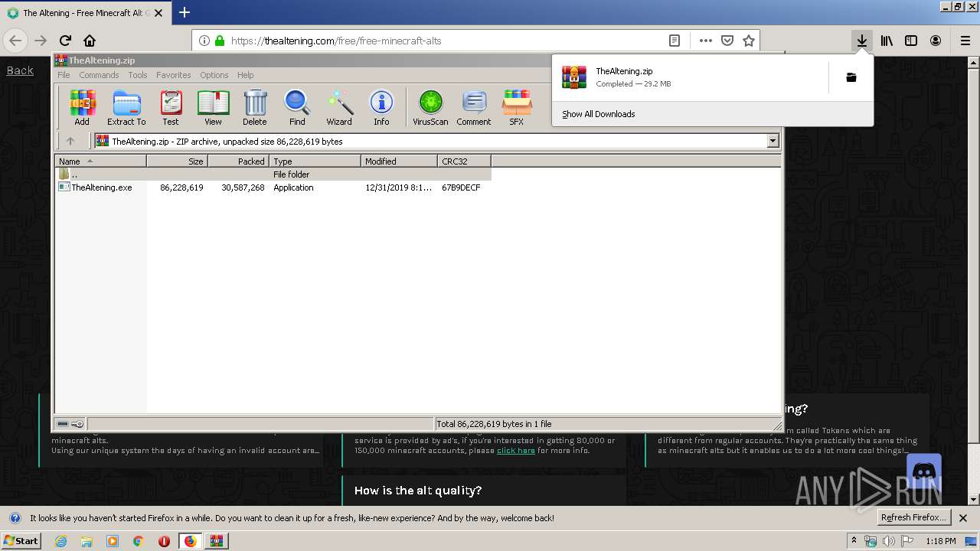The height and width of the screenshot is (551, 980).
Task: Click the WinRAR status bar drive icon
Action: point(63,423)
